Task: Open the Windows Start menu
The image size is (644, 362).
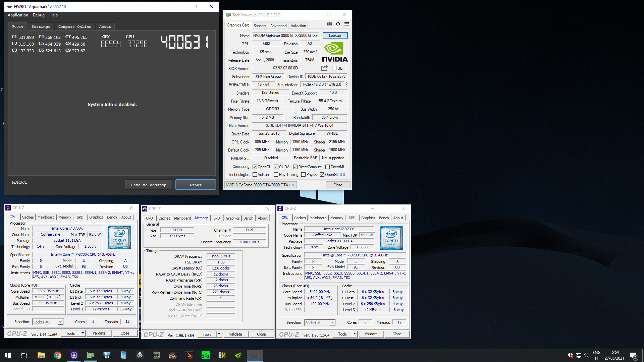Action: coord(8,355)
